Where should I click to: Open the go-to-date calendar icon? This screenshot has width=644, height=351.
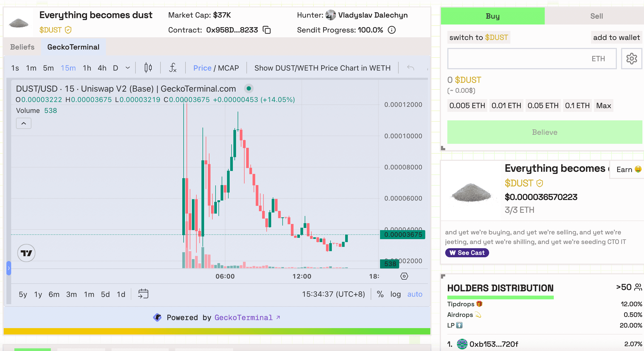click(x=143, y=294)
